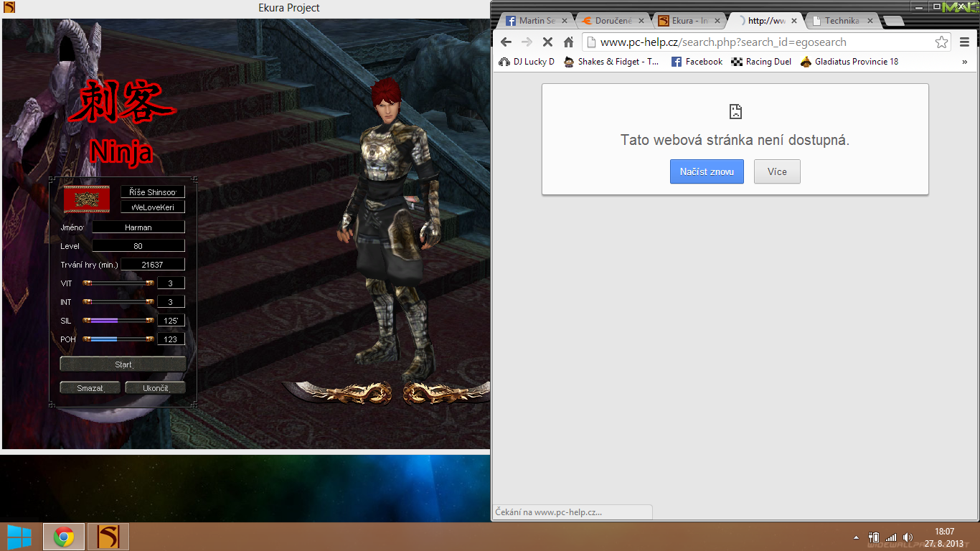
Task: Click the POH value 123
Action: [x=171, y=339]
